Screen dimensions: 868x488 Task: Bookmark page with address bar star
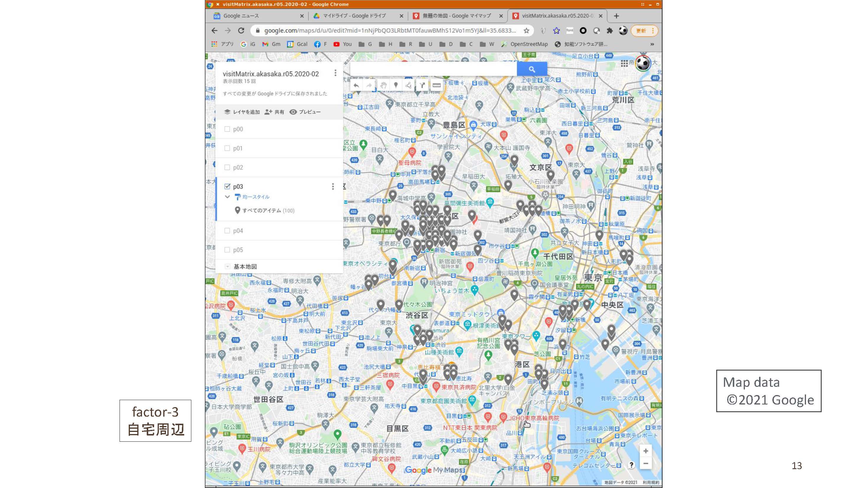[526, 31]
